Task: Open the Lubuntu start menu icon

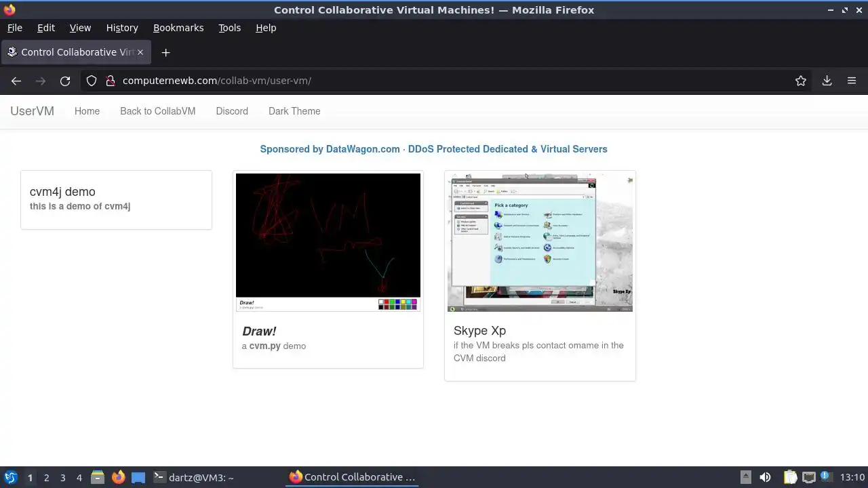Action: (10, 477)
